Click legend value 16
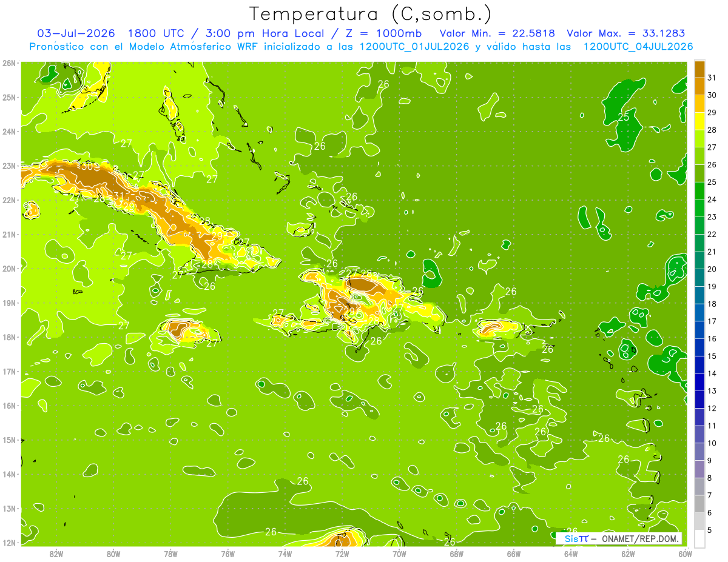The height and width of the screenshot is (562, 728). point(712,338)
